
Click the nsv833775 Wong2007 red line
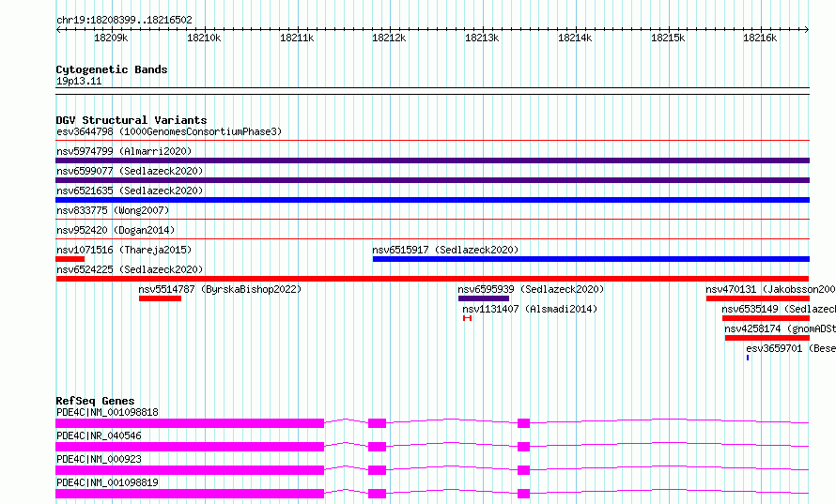click(432, 220)
